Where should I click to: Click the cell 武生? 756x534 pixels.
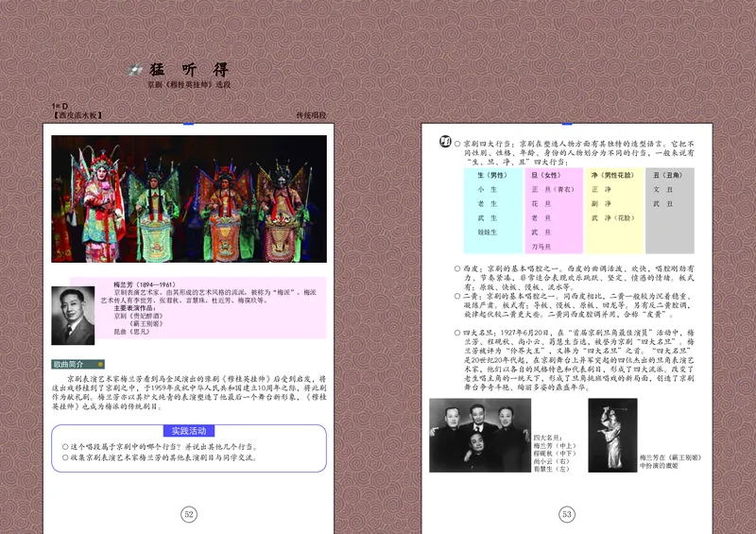tap(487, 218)
